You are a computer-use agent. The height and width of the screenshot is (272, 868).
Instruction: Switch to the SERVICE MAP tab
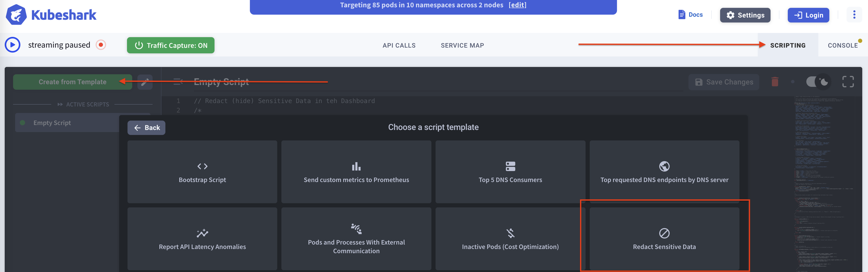point(462,45)
